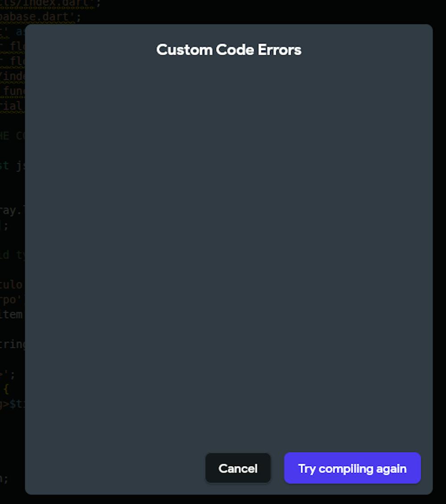The height and width of the screenshot is (504, 446).
Task: Click dimmed '_func' import line fragment
Action: click(x=12, y=91)
